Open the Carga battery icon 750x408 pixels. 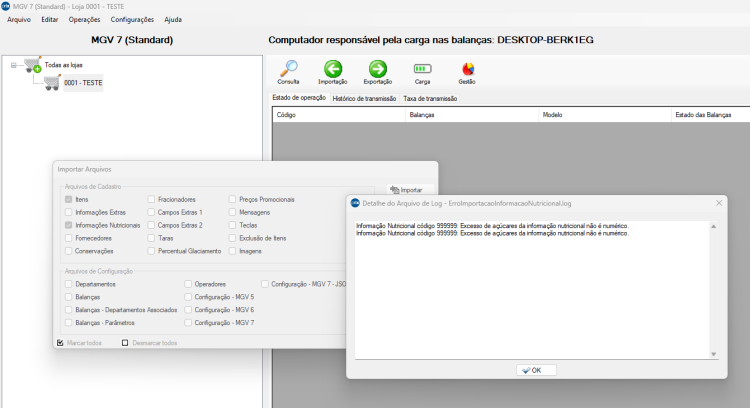422,69
